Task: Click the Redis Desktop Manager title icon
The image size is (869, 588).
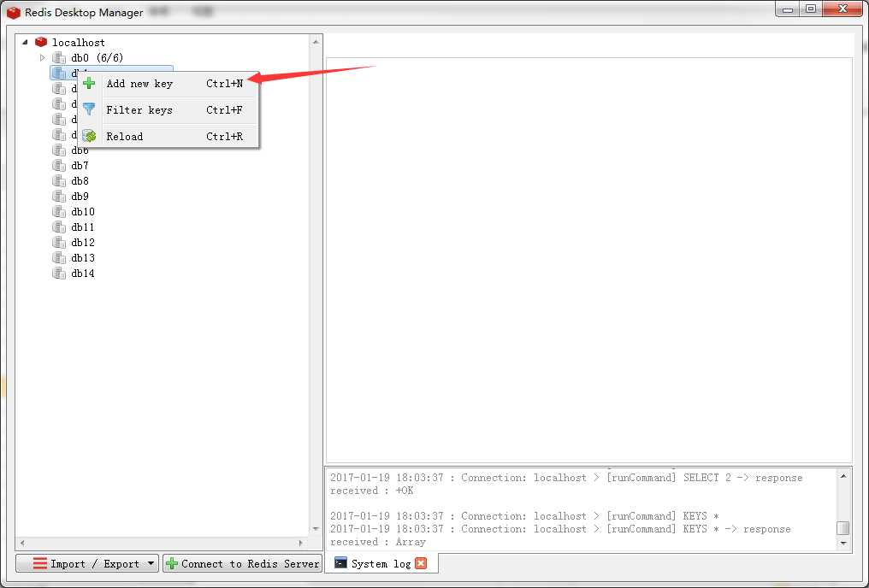Action: pos(14,12)
